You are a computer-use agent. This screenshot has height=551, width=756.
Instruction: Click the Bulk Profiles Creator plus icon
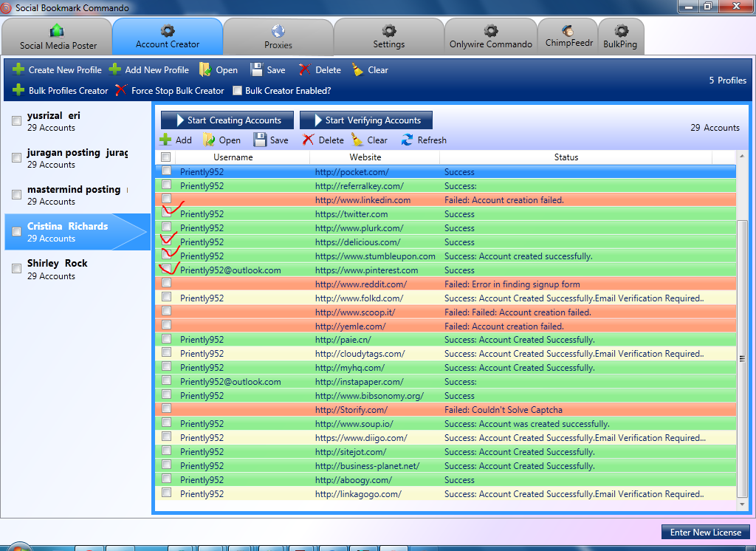pyautogui.click(x=18, y=90)
